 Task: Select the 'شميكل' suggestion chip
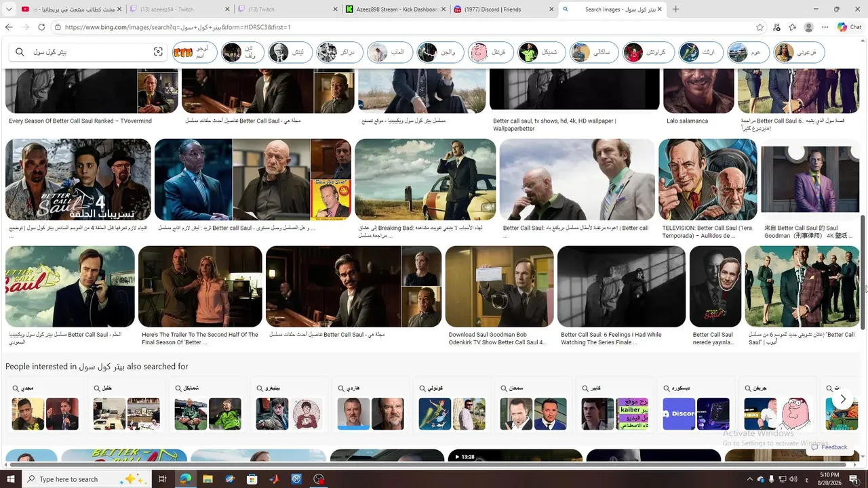pyautogui.click(x=540, y=52)
